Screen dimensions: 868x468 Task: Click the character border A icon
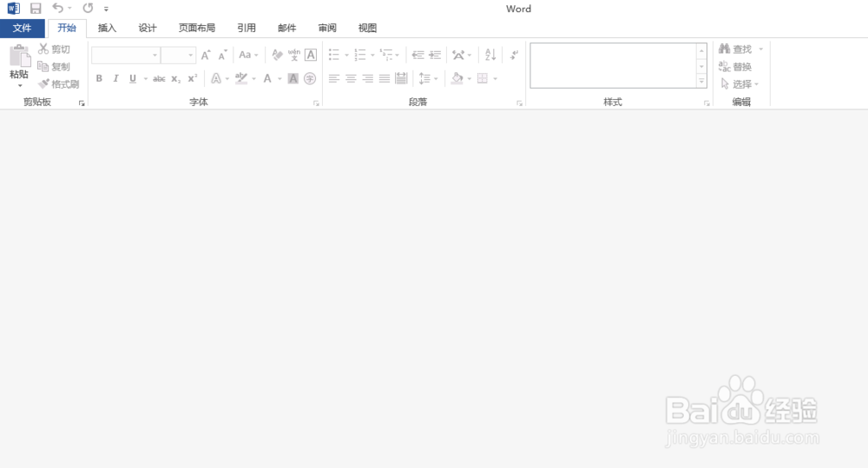coord(311,55)
